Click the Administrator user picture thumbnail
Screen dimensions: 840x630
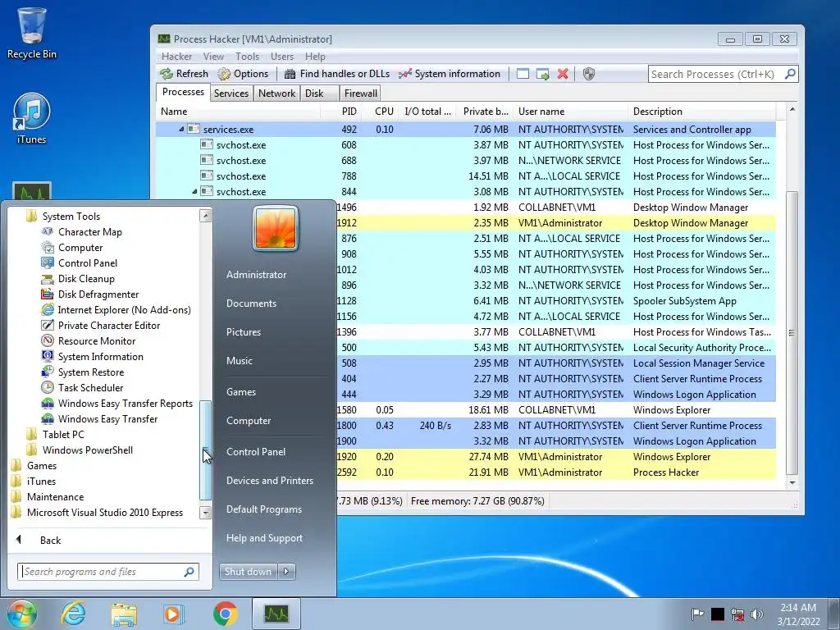(x=276, y=228)
